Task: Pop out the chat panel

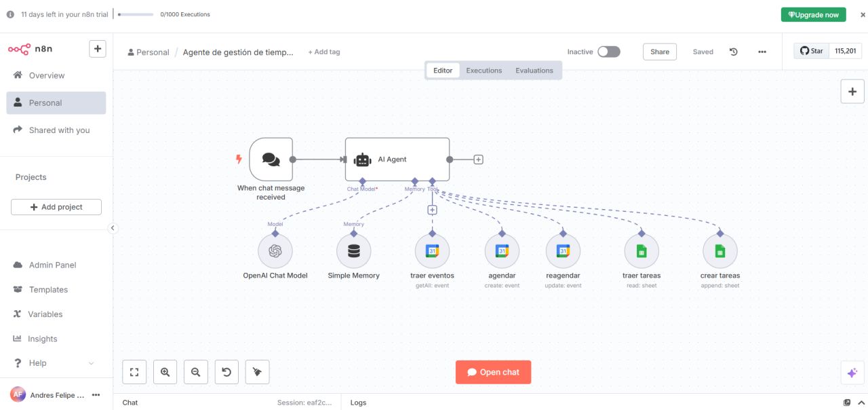Action: click(x=846, y=403)
